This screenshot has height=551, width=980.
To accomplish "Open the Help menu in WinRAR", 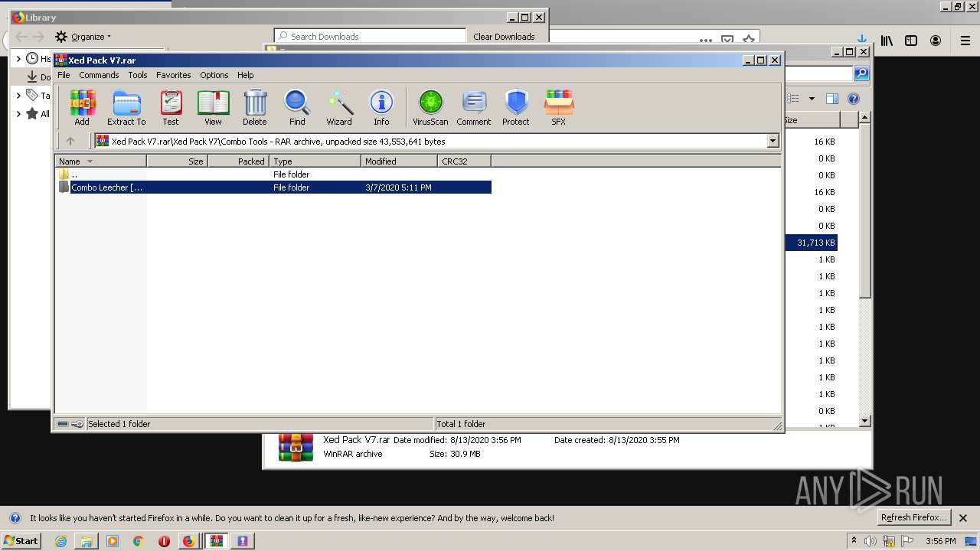I will tap(245, 75).
